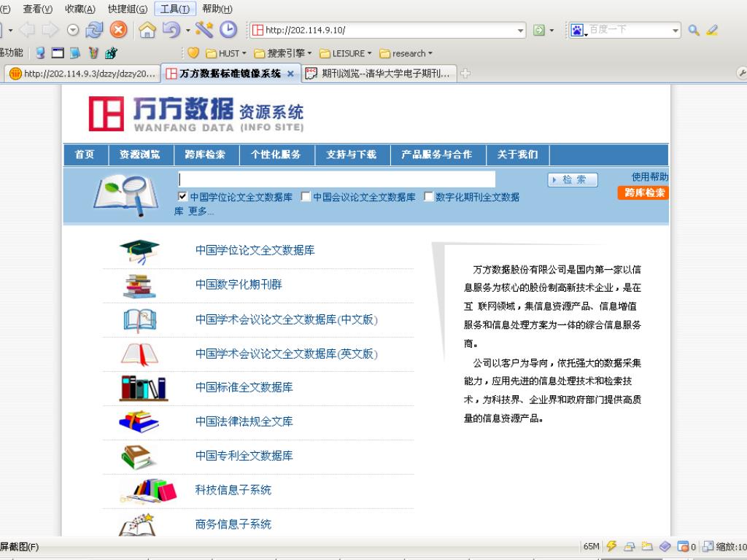Viewport: 747px width, 560px height.
Task: Open the 使用帮助 link
Action: [650, 176]
